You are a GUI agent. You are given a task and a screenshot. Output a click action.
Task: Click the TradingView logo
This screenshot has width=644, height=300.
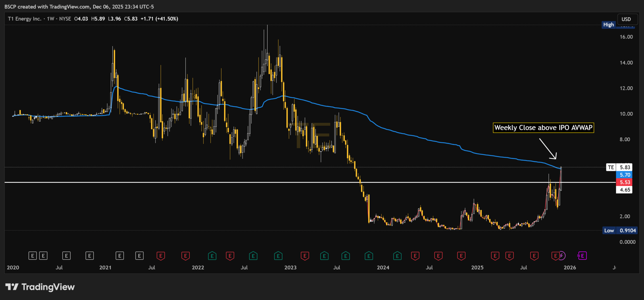40,287
